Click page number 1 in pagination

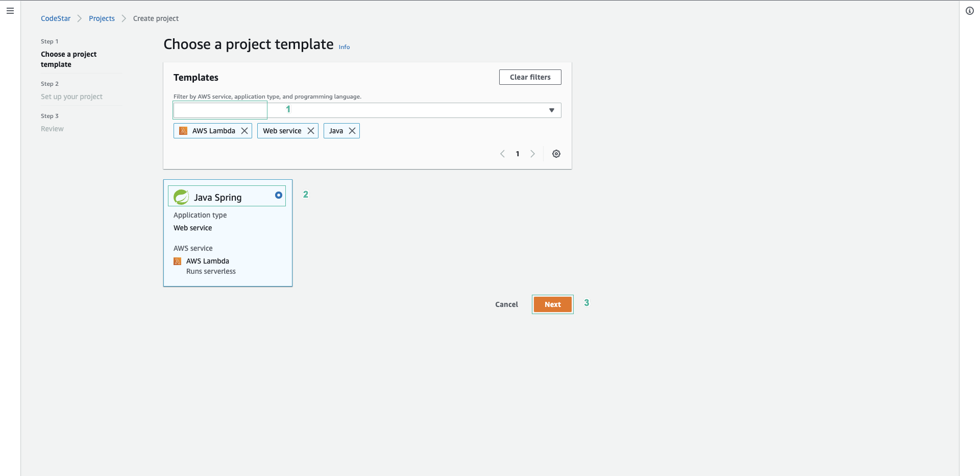[x=518, y=154]
